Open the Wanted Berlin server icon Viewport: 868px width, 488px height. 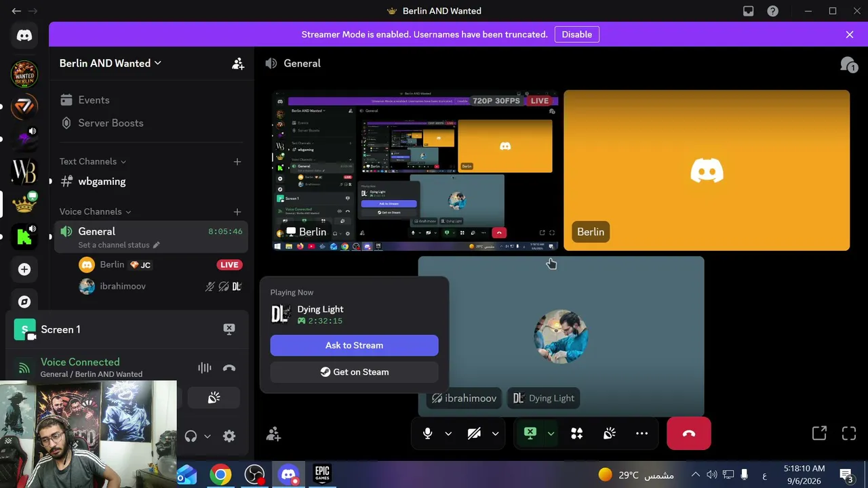[24, 73]
